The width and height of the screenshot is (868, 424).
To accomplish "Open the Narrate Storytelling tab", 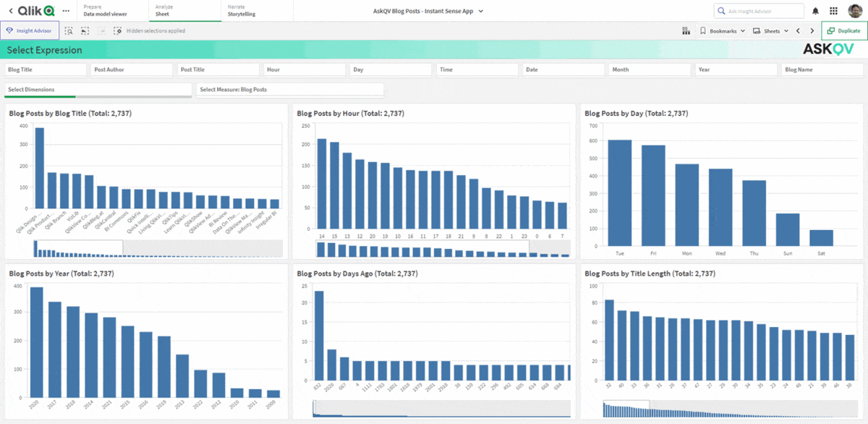I will coord(257,10).
